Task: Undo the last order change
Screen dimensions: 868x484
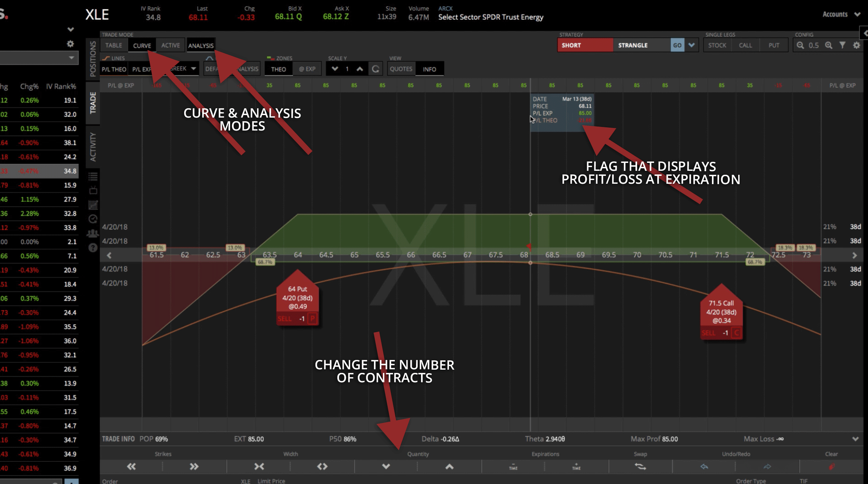Action: pos(704,467)
